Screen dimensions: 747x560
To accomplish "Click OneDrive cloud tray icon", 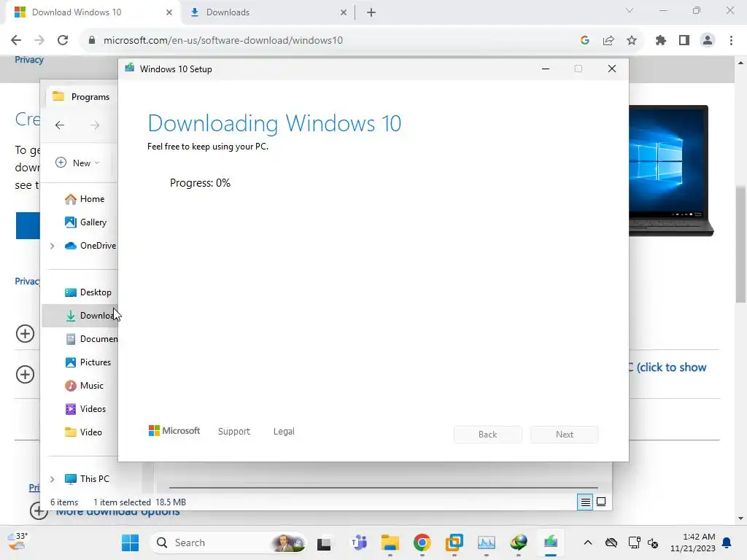I will coord(611,542).
